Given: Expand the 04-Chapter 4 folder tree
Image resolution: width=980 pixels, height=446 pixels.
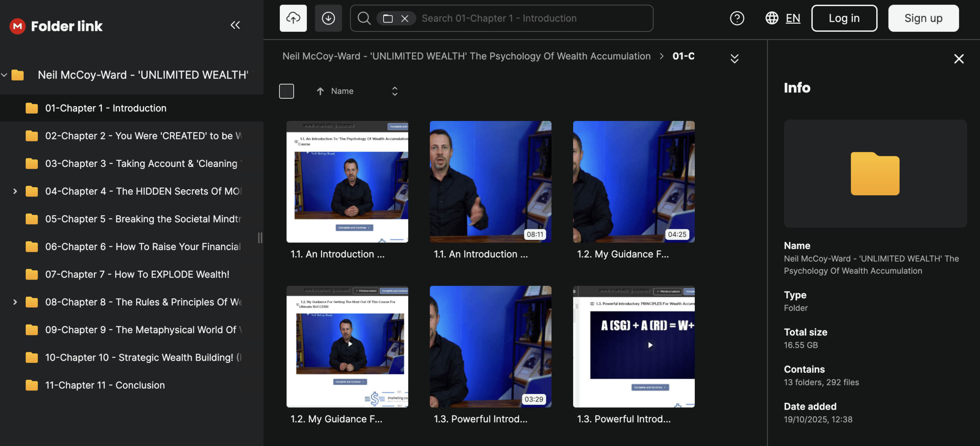Looking at the screenshot, I should 15,191.
